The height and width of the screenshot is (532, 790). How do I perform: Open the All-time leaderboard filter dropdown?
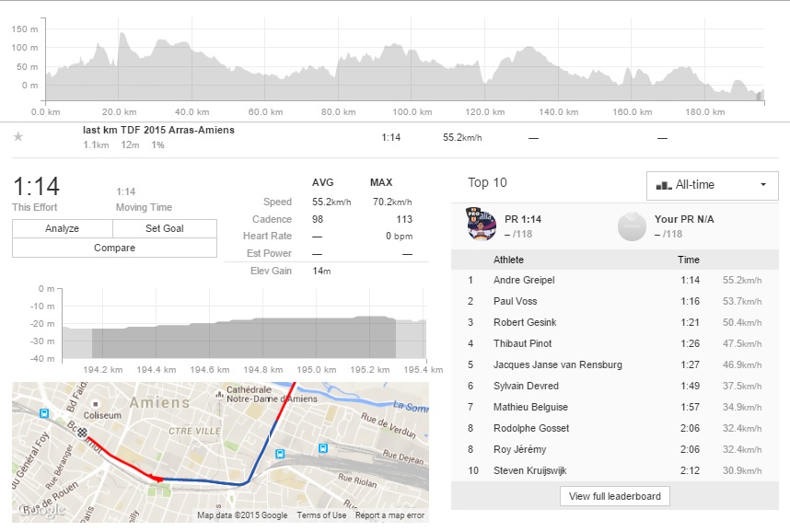coord(711,185)
